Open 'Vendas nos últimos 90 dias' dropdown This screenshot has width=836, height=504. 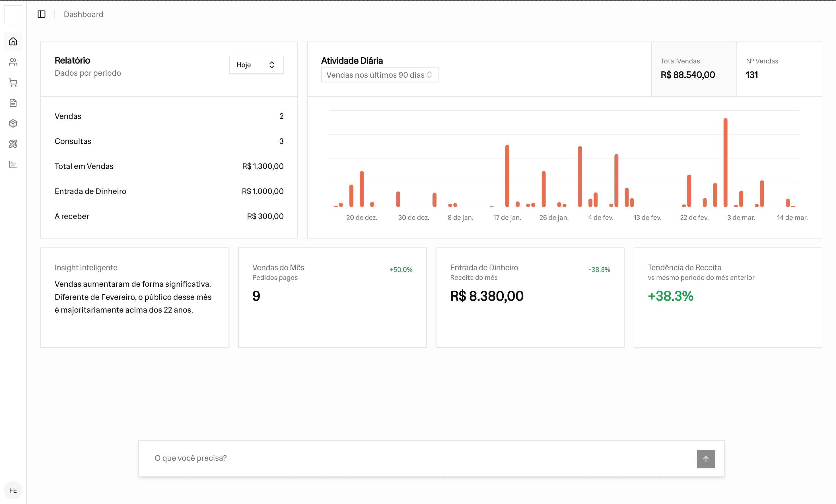point(379,75)
